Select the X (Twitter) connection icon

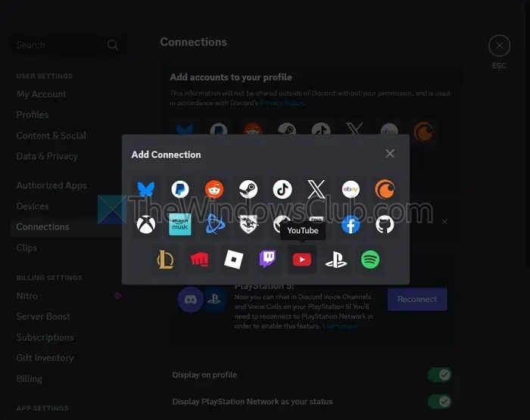[x=316, y=189]
